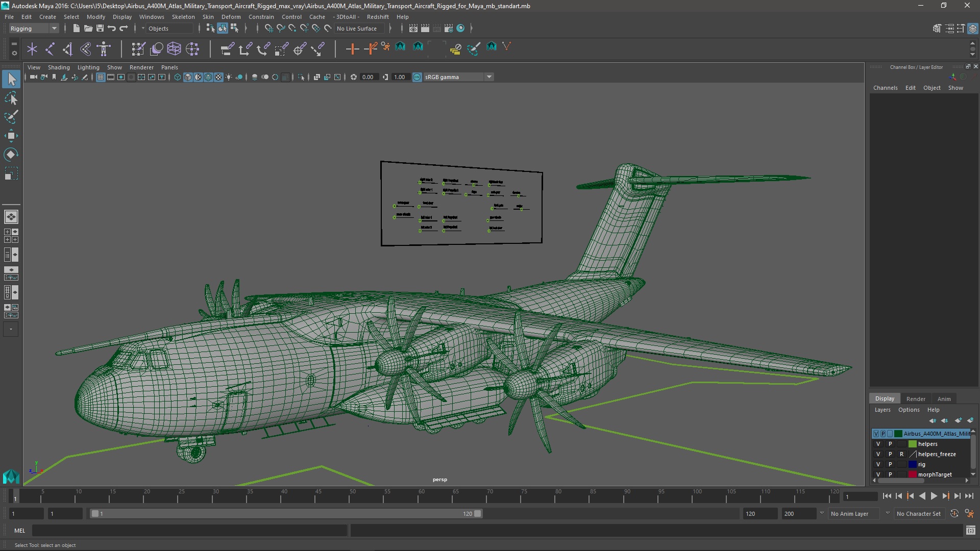The image size is (980, 551).
Task: Open the Rigging menu set dropdown
Action: pos(34,29)
